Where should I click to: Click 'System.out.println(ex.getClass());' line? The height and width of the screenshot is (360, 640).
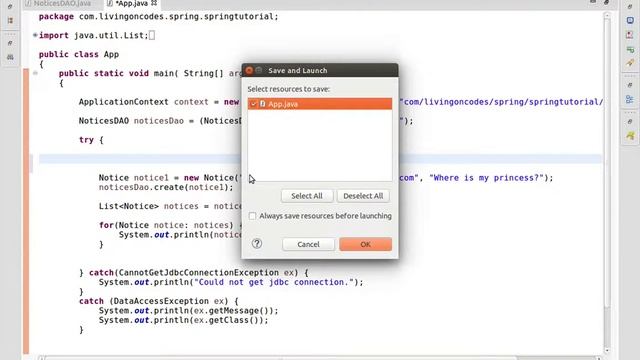[x=184, y=320]
